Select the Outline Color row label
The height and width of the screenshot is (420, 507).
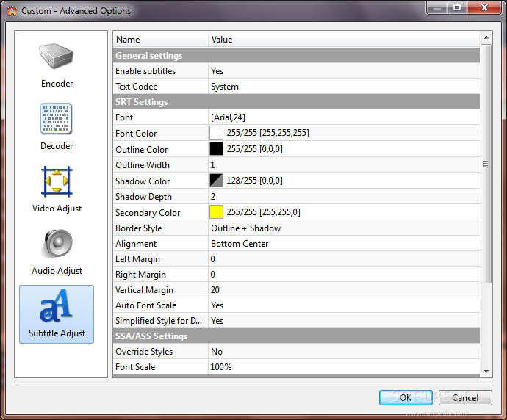(142, 150)
